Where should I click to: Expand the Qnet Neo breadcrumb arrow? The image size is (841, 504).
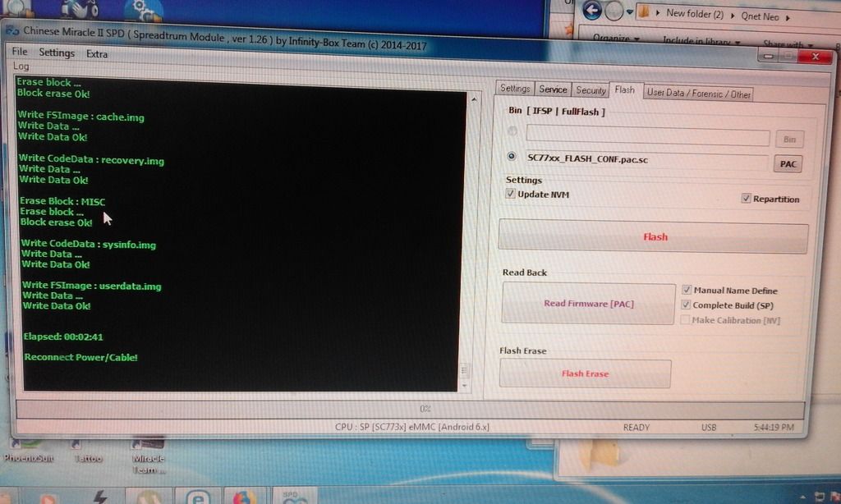(788, 16)
